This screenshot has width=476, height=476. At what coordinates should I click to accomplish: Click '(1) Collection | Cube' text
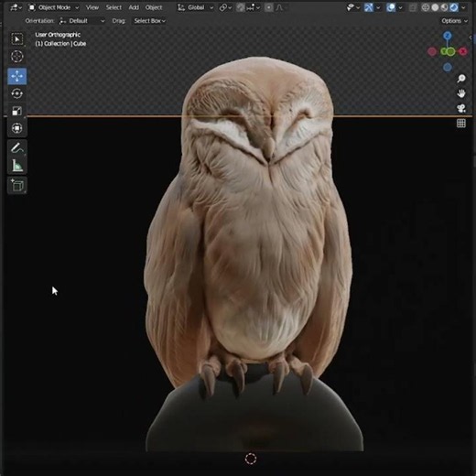pyautogui.click(x=60, y=44)
